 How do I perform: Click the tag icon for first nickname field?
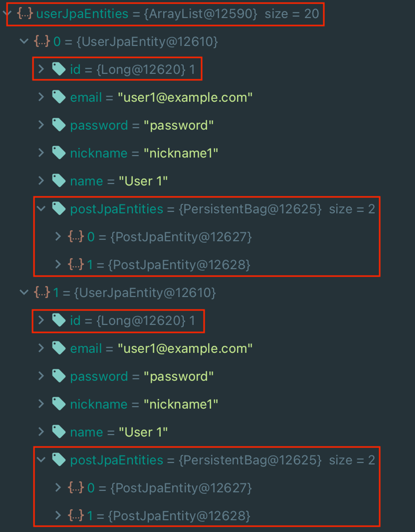click(x=59, y=153)
